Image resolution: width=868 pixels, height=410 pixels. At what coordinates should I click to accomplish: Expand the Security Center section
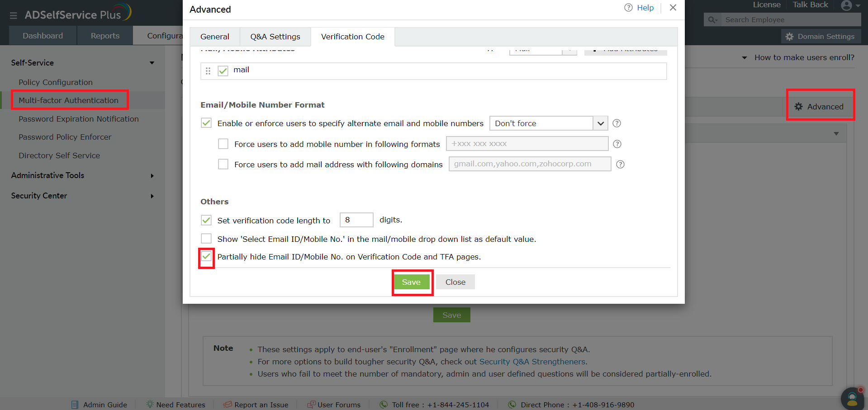click(x=152, y=196)
